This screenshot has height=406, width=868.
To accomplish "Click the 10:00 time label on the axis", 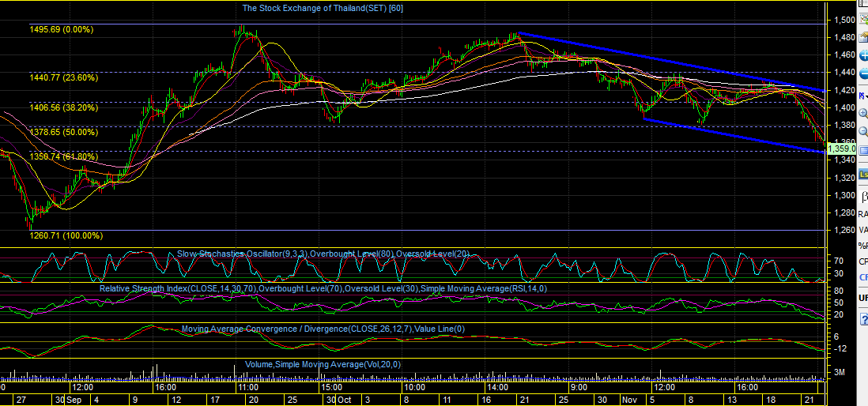I will pyautogui.click(x=414, y=388).
